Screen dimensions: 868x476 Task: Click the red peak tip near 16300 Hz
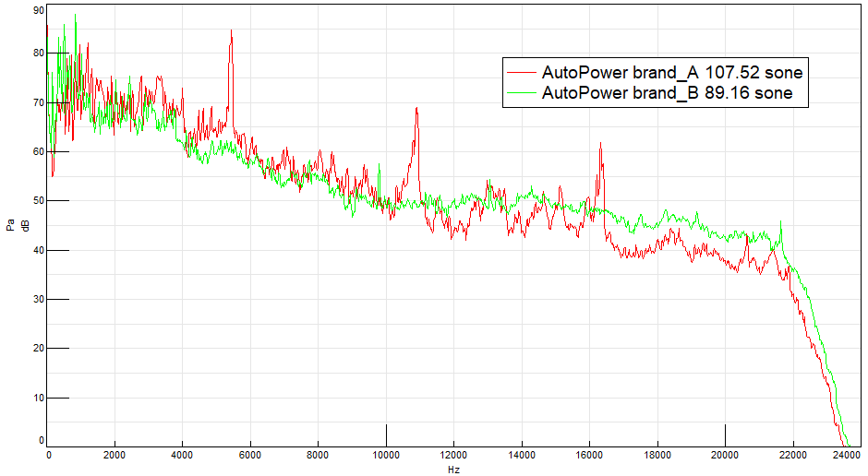(600, 144)
